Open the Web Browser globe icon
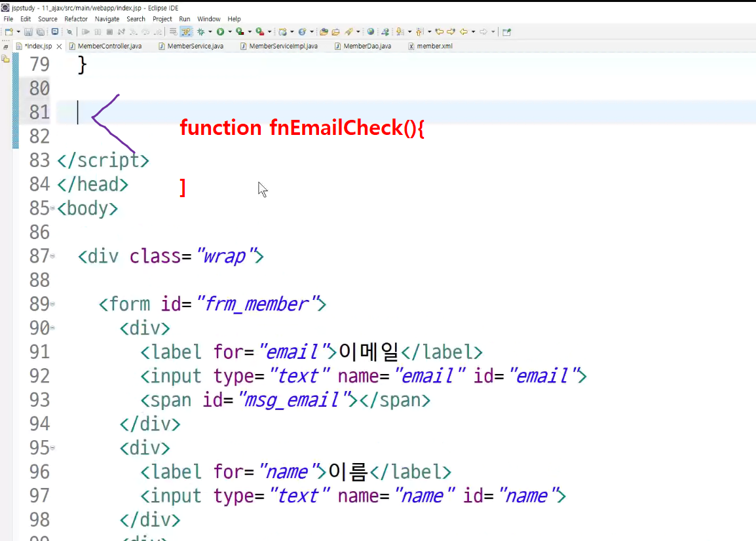The width and height of the screenshot is (756, 541). coord(370,32)
